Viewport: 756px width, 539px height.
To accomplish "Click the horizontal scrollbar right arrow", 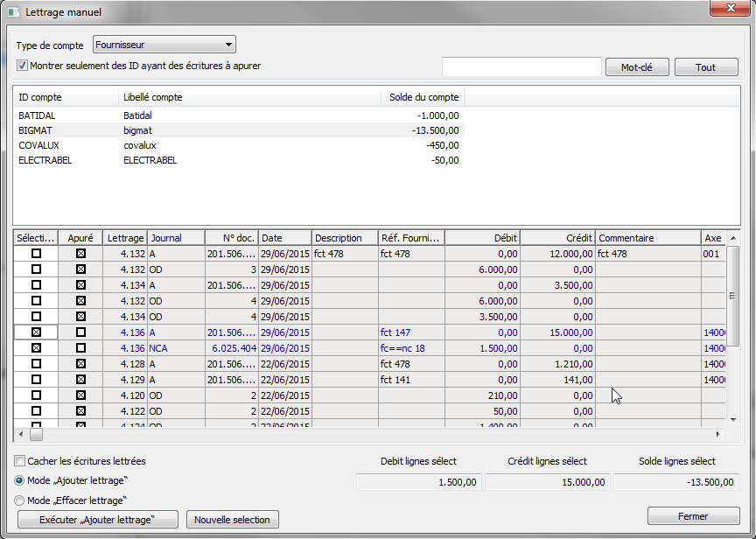I will 718,434.
